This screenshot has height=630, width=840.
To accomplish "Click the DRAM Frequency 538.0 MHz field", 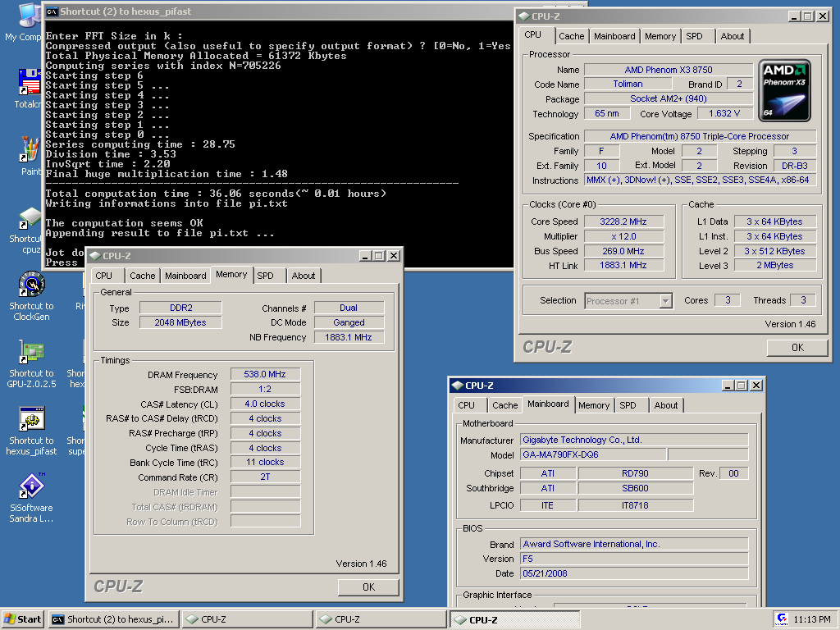I will [265, 374].
